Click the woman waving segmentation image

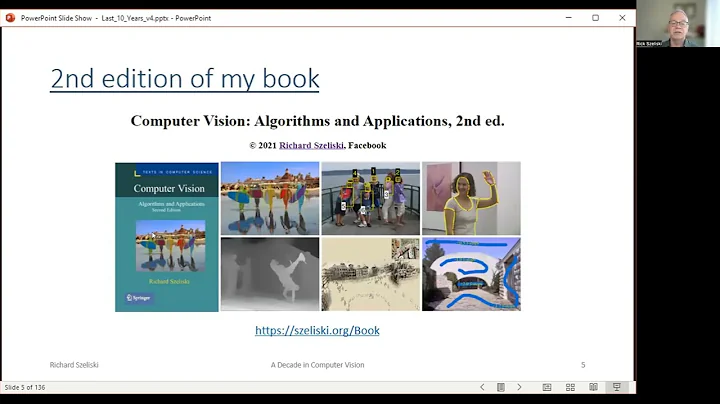(471, 198)
